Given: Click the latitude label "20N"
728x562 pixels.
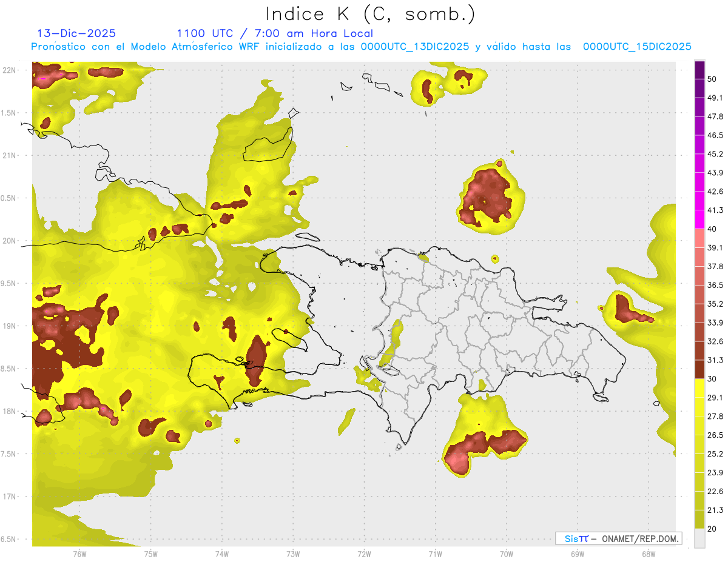Looking at the screenshot, I should 8,241.
